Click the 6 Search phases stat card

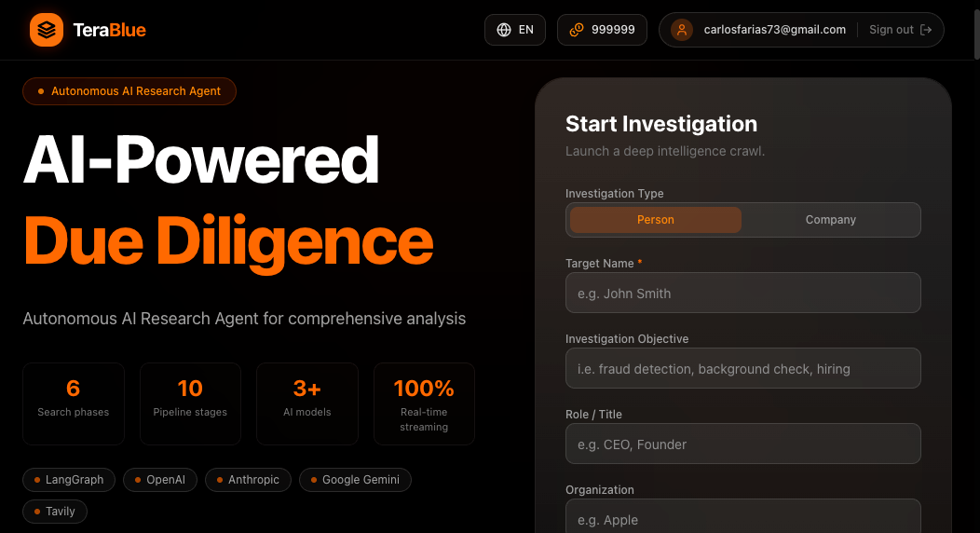[73, 403]
